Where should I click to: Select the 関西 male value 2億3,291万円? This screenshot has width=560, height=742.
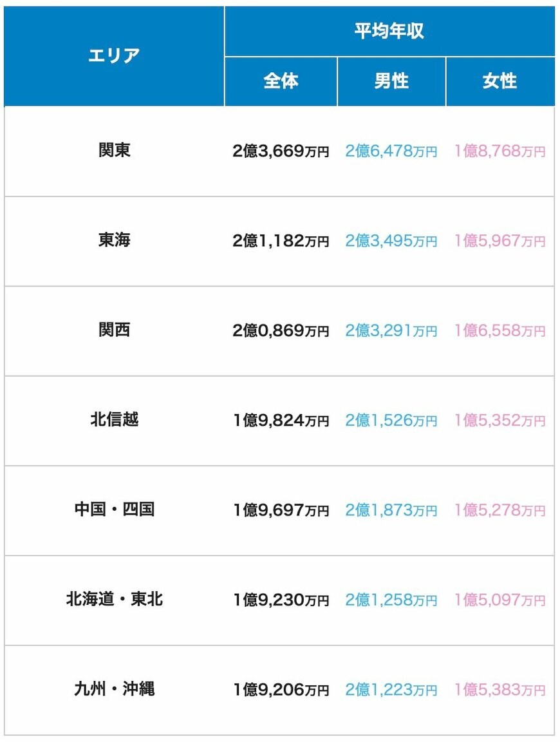391,331
